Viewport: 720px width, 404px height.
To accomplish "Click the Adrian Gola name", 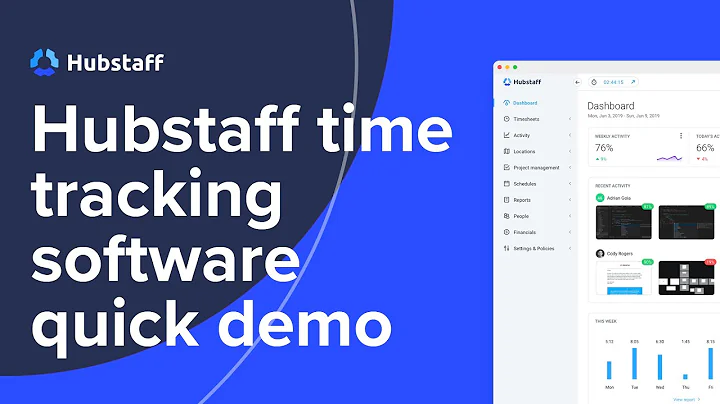I will [619, 198].
